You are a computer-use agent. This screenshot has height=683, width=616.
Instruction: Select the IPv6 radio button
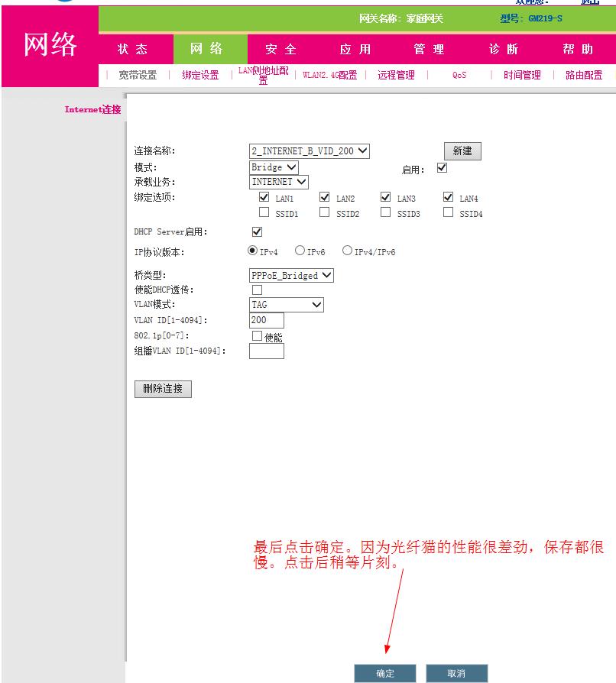tap(300, 249)
